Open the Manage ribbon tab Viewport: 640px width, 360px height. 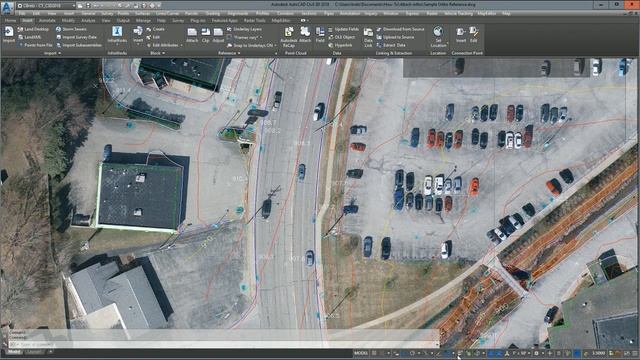click(143, 20)
